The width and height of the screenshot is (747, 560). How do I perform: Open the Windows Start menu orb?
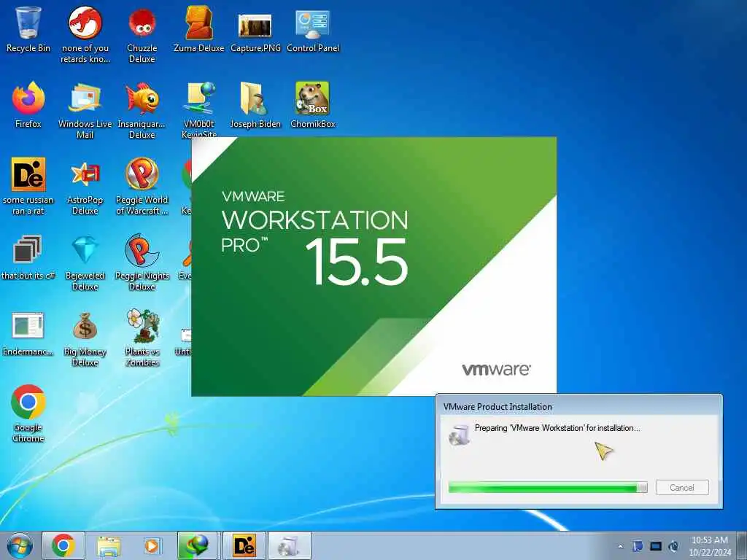20,545
